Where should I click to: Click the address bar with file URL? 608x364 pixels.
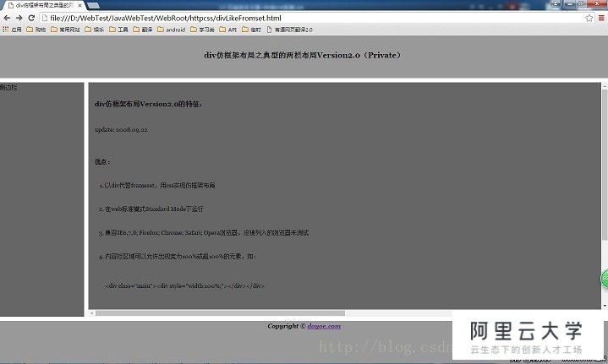(312, 19)
